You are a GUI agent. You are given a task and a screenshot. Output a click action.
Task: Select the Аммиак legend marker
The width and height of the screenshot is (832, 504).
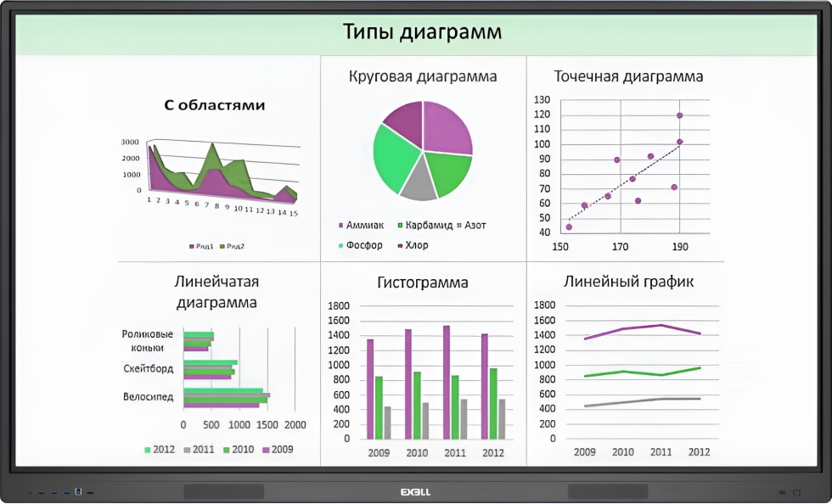[x=340, y=226]
